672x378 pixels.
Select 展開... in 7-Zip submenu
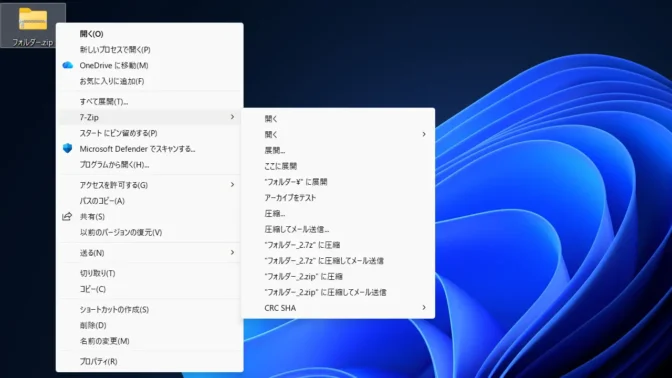(x=338, y=150)
